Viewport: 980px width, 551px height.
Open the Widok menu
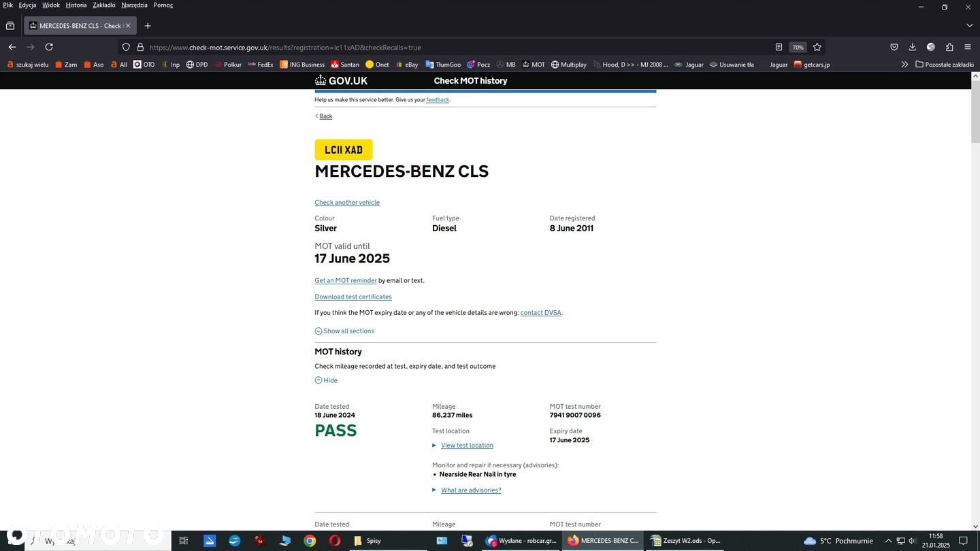[x=51, y=5]
